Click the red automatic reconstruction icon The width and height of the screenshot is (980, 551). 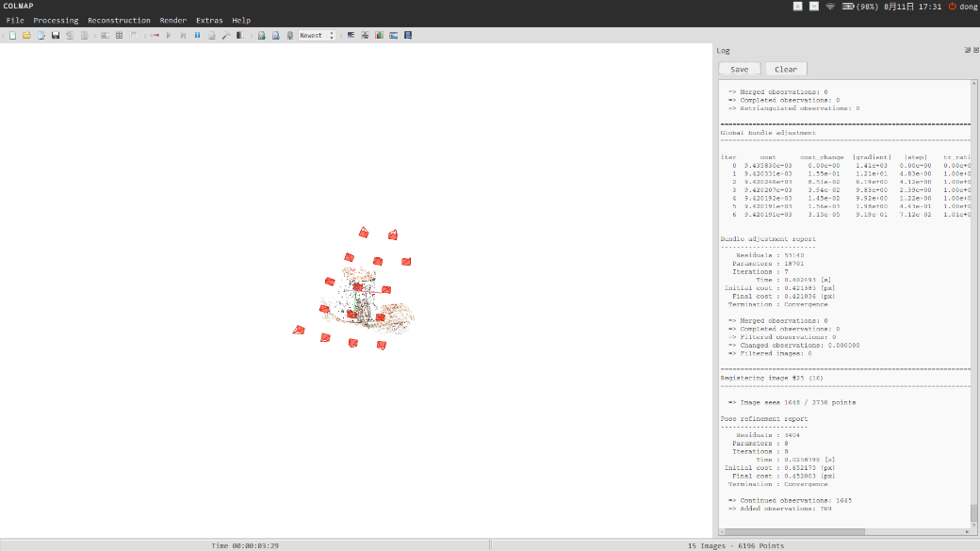[155, 36]
